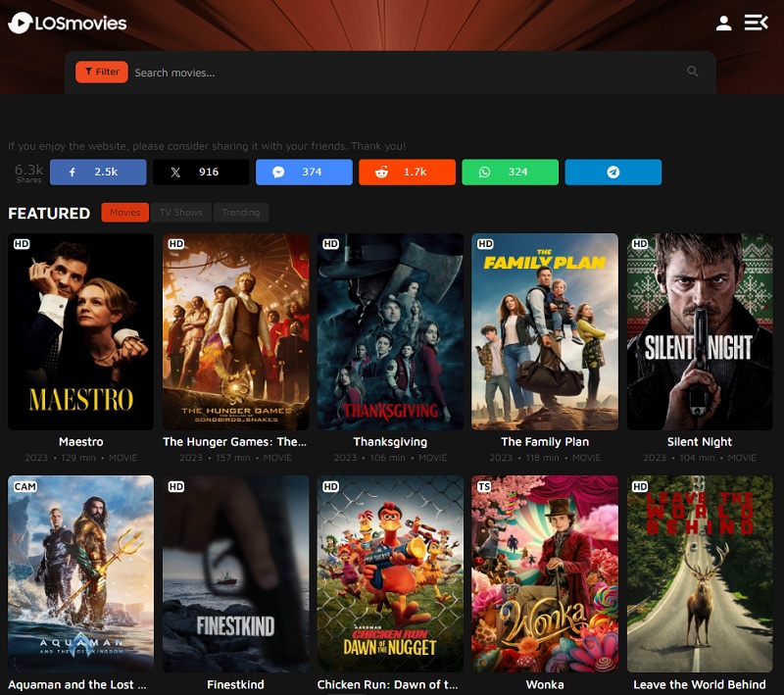The width and height of the screenshot is (784, 695).
Task: Open the Filter button
Action: (x=102, y=72)
